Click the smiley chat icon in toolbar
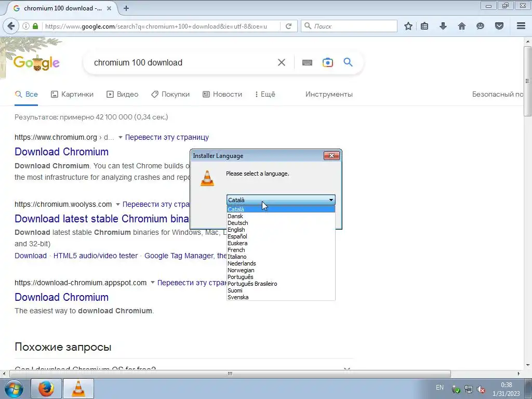Image resolution: width=532 pixels, height=399 pixels. (x=480, y=26)
